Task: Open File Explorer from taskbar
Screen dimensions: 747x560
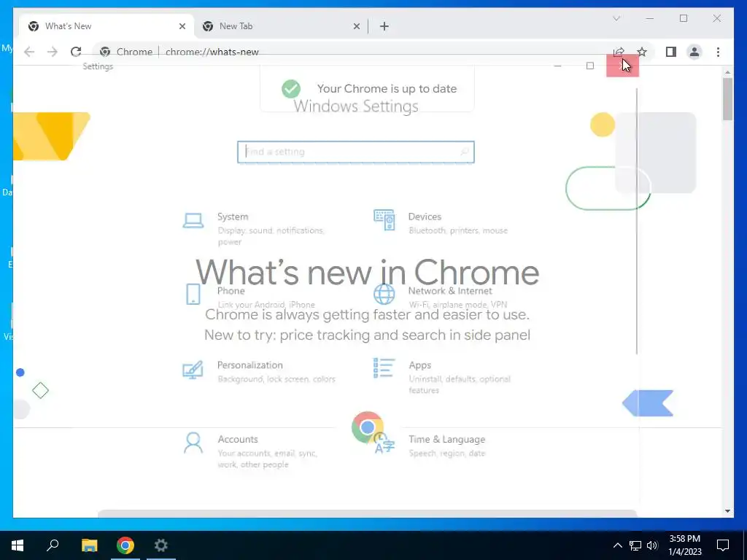Action: pyautogui.click(x=89, y=545)
